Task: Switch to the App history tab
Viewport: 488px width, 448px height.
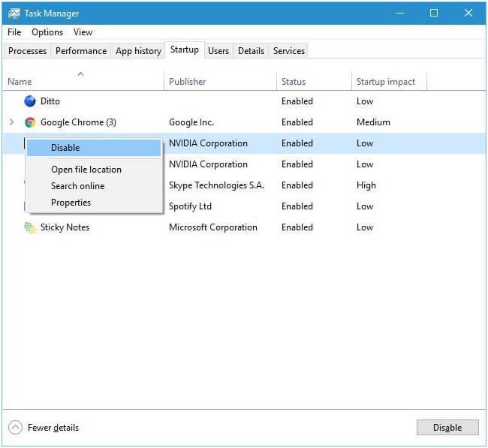Action: pos(138,51)
